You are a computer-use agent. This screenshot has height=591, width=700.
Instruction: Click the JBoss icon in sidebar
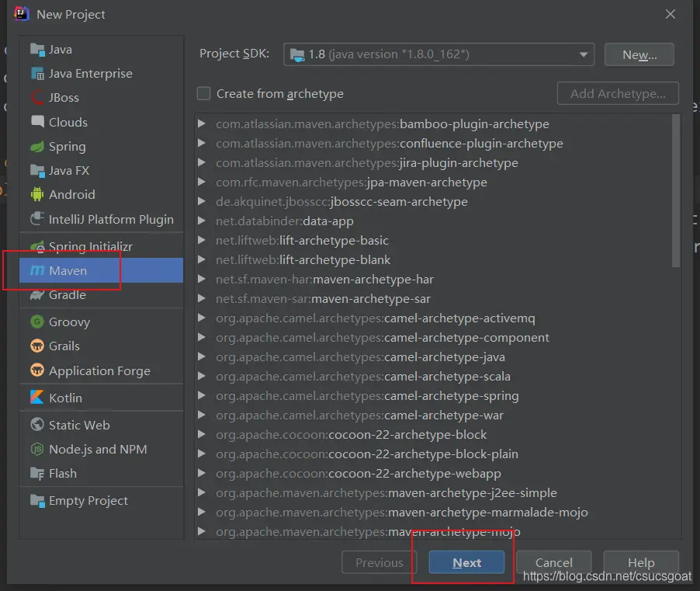(x=37, y=98)
